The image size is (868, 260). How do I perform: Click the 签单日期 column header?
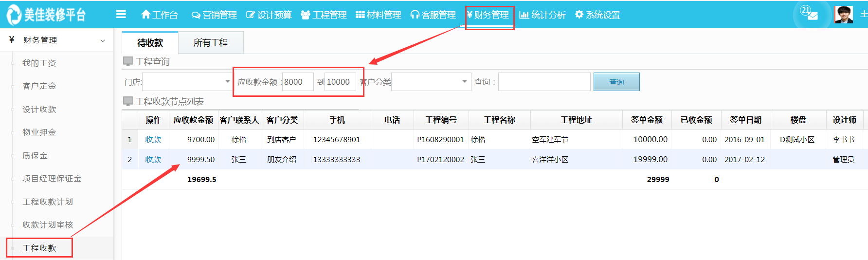(745, 120)
